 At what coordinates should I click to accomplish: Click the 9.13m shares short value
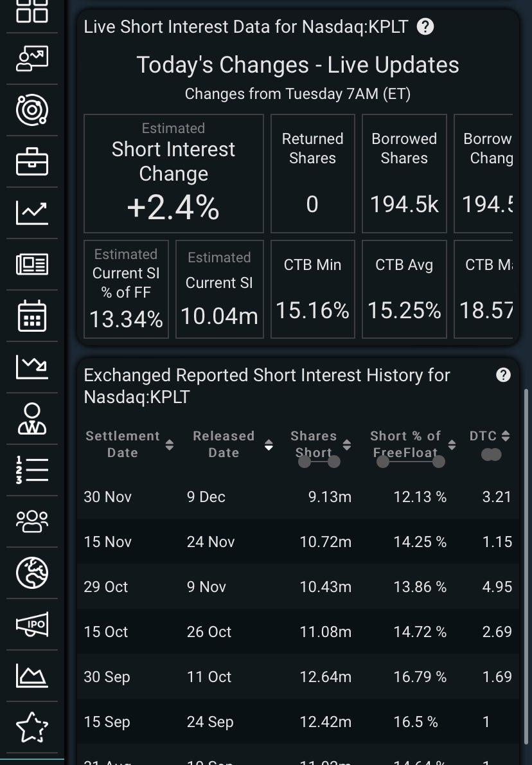click(330, 497)
